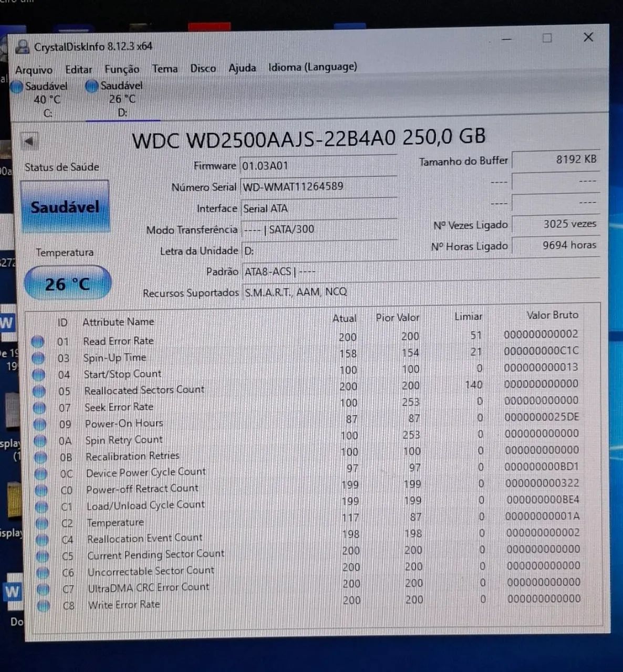Select the UltraDMA CRC Error Count attribute name

(x=148, y=587)
